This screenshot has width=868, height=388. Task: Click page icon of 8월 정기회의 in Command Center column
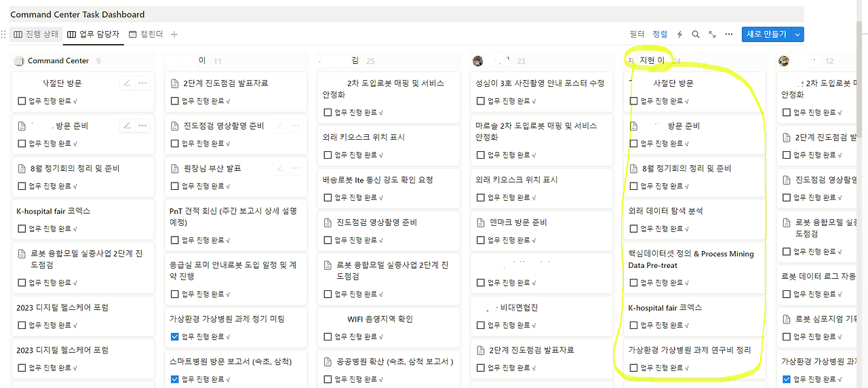pyautogui.click(x=22, y=168)
